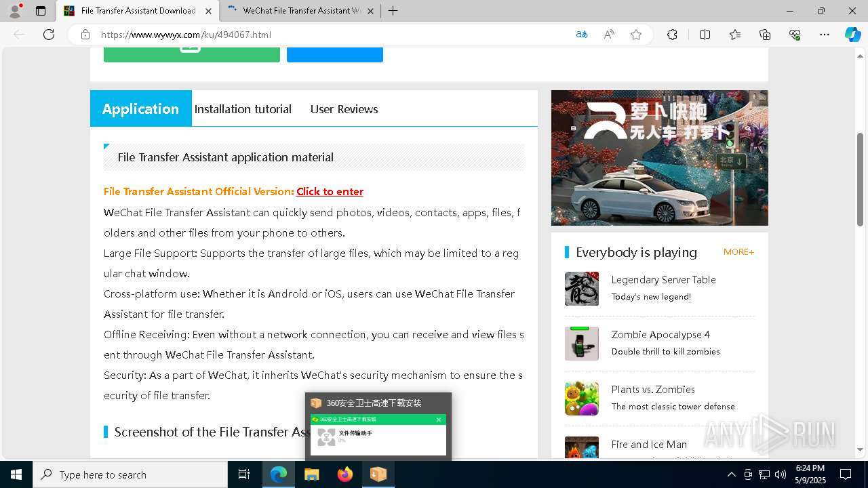The height and width of the screenshot is (488, 868).
Task: Open Zombie Apocalypse 4 game link
Action: point(660,334)
